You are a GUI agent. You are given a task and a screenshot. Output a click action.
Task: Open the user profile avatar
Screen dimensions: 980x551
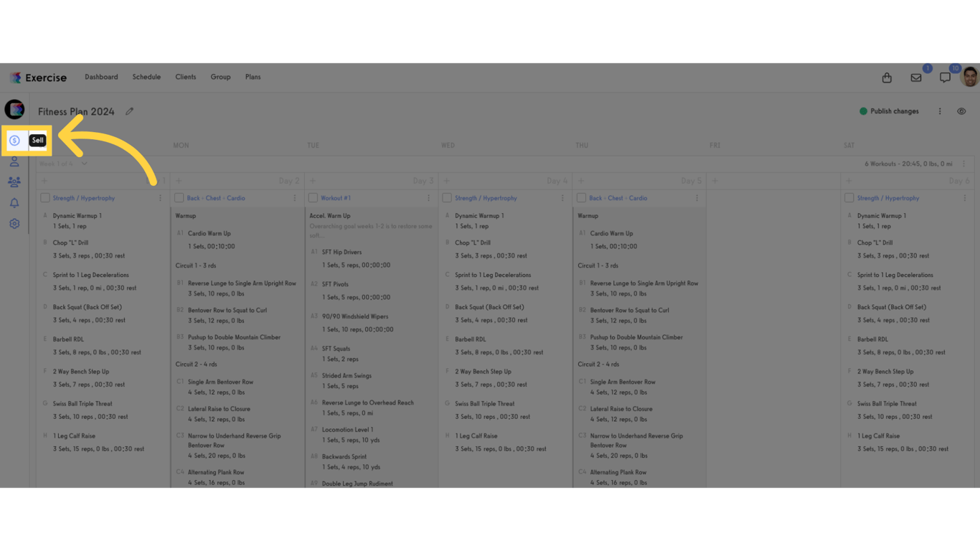970,77
